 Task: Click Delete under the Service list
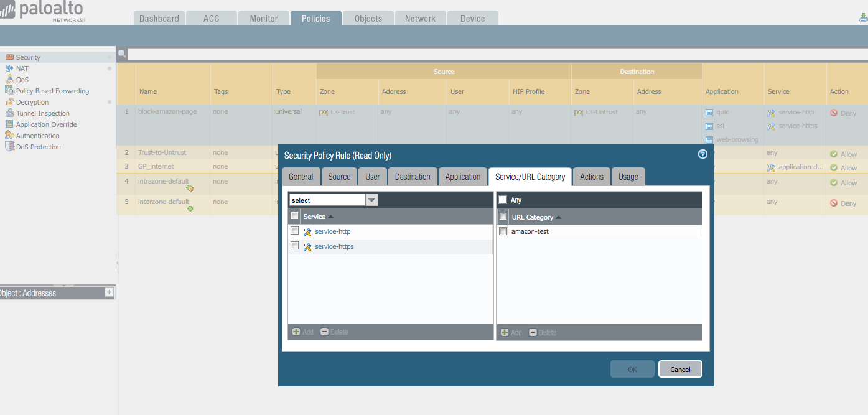tap(334, 332)
